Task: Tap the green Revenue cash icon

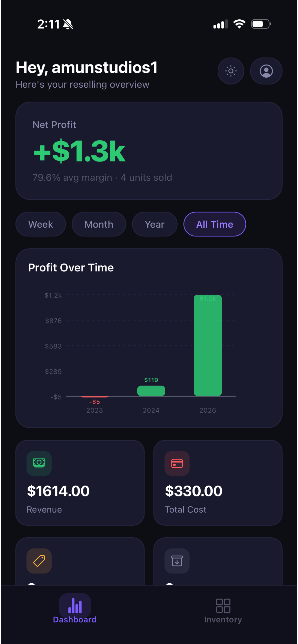Action: click(39, 463)
